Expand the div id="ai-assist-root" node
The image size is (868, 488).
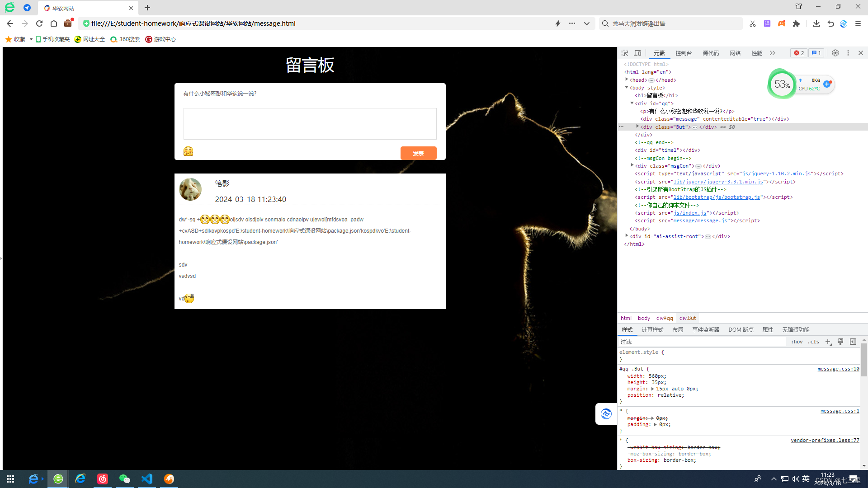[x=627, y=236]
